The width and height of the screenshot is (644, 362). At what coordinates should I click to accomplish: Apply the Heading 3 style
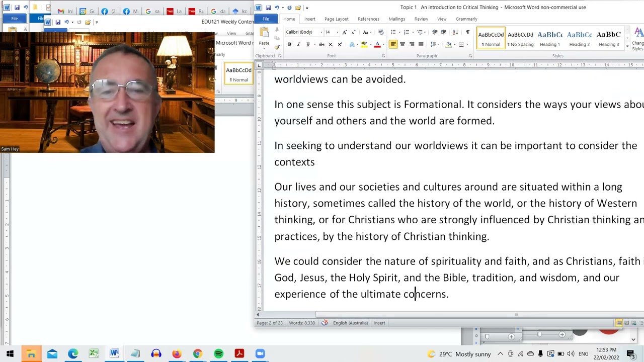(x=608, y=39)
